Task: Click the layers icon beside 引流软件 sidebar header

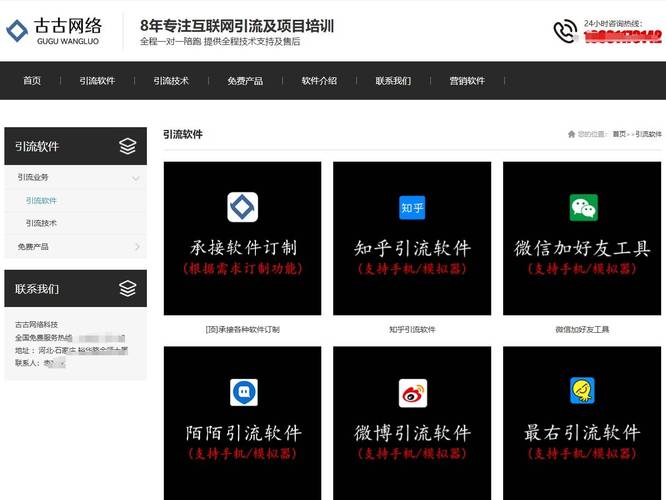Action: click(x=127, y=146)
